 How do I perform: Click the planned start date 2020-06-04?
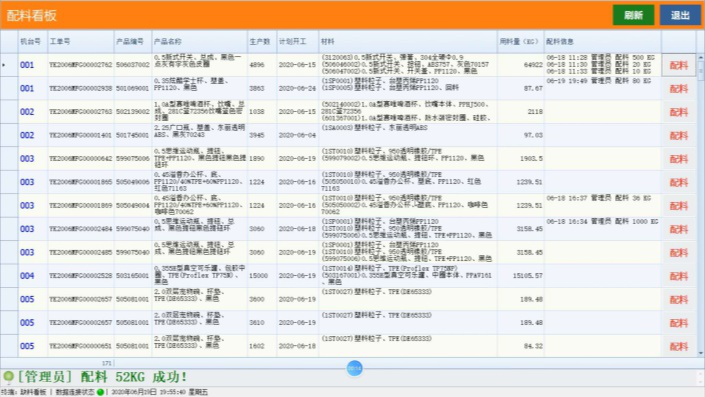(x=298, y=135)
